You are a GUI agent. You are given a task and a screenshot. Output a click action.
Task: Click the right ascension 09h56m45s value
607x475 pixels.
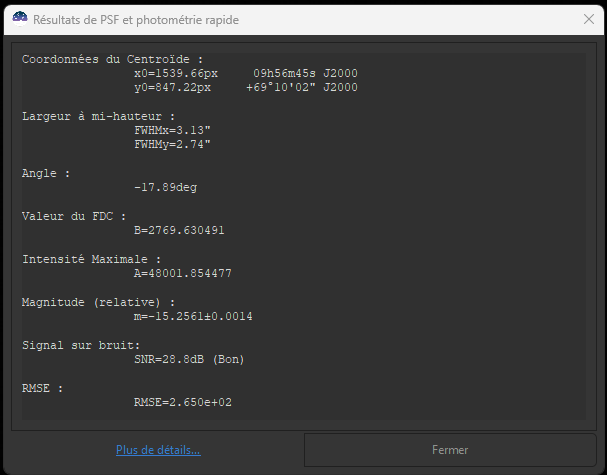point(305,73)
